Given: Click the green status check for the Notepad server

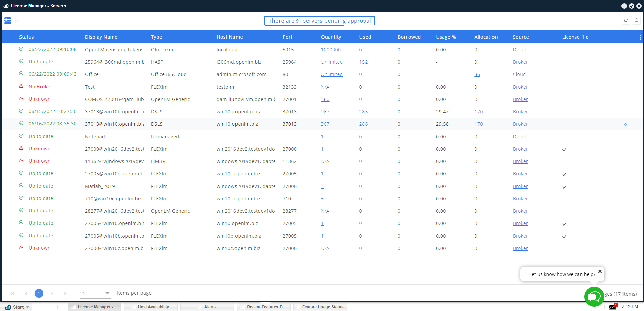Looking at the screenshot, I should (x=21, y=136).
